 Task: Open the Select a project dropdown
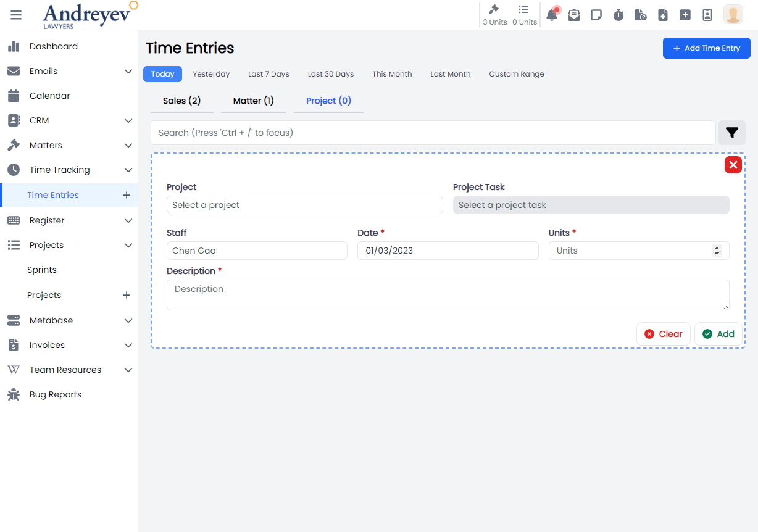[304, 205]
